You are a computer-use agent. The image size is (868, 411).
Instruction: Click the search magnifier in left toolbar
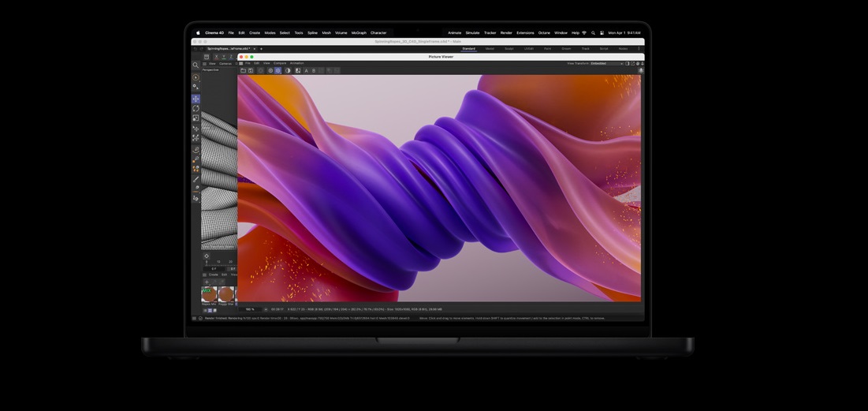tap(196, 65)
